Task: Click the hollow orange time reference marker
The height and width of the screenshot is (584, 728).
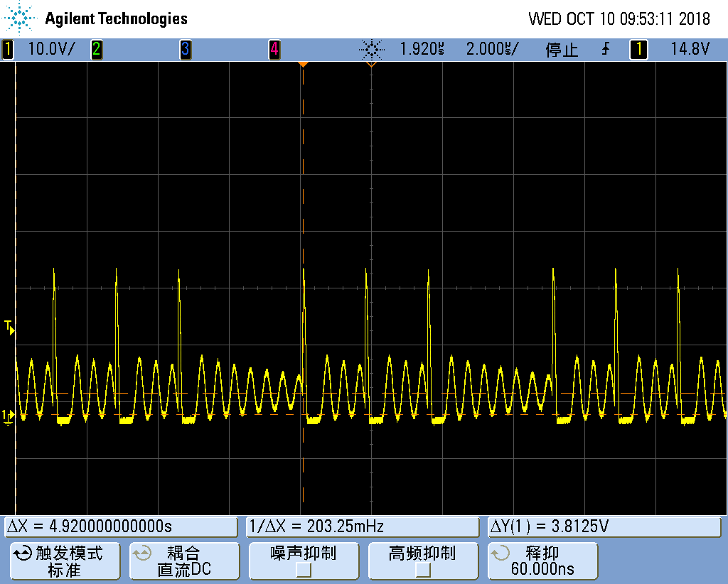Action: point(371,64)
